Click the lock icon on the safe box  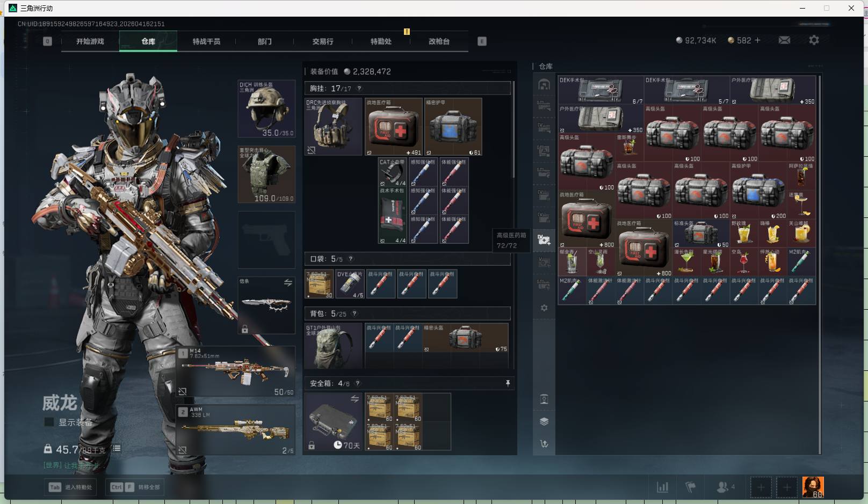pyautogui.click(x=312, y=445)
